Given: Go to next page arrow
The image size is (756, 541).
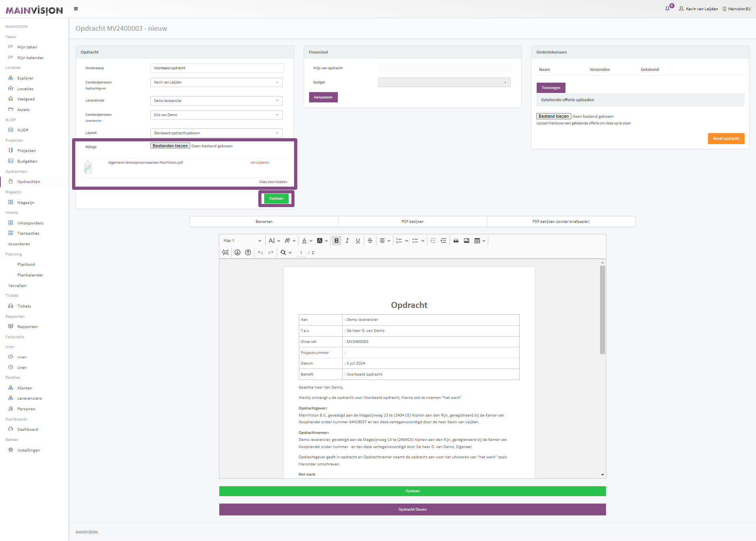Looking at the screenshot, I should coord(237,252).
